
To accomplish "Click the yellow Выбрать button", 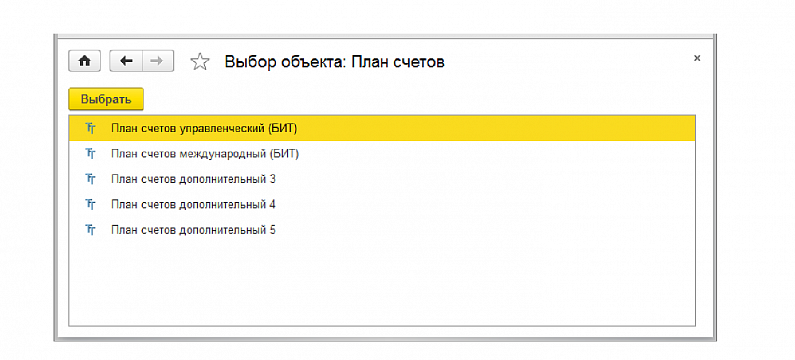I will [106, 99].
